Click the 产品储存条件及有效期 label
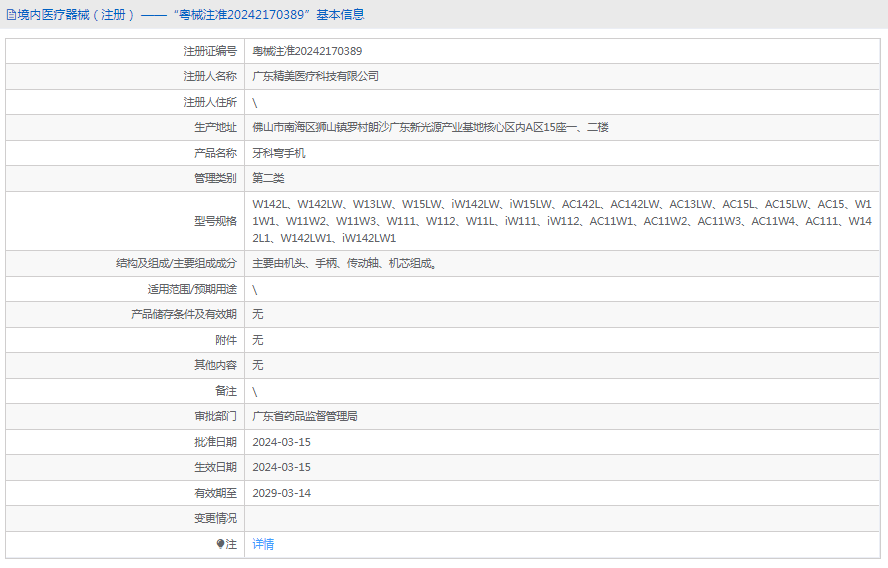The height and width of the screenshot is (568, 888). click(183, 314)
